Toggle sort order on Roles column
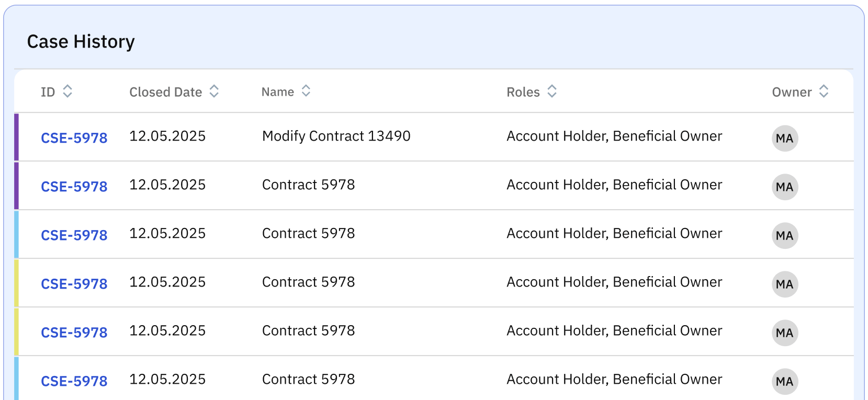Image resolution: width=868 pixels, height=400 pixels. point(552,92)
